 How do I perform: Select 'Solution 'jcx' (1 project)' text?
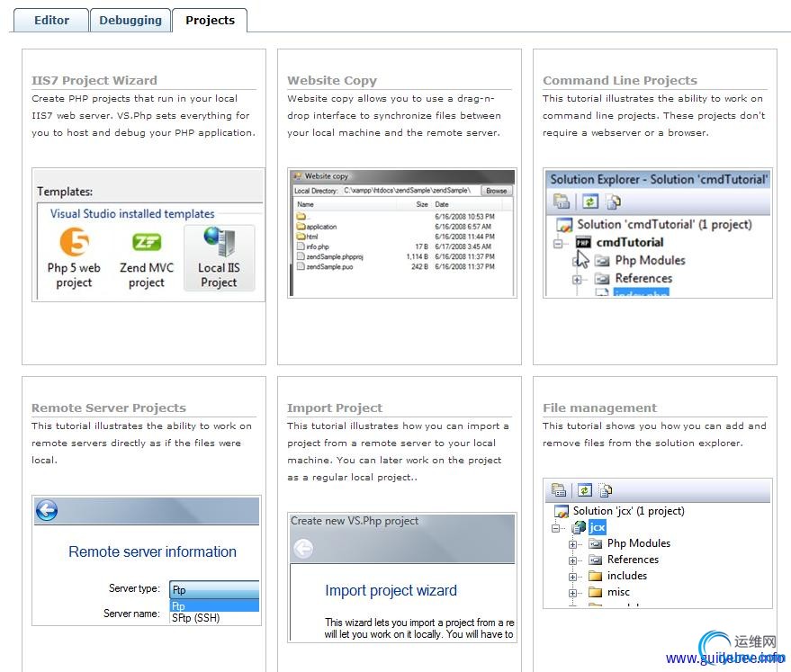(628, 511)
